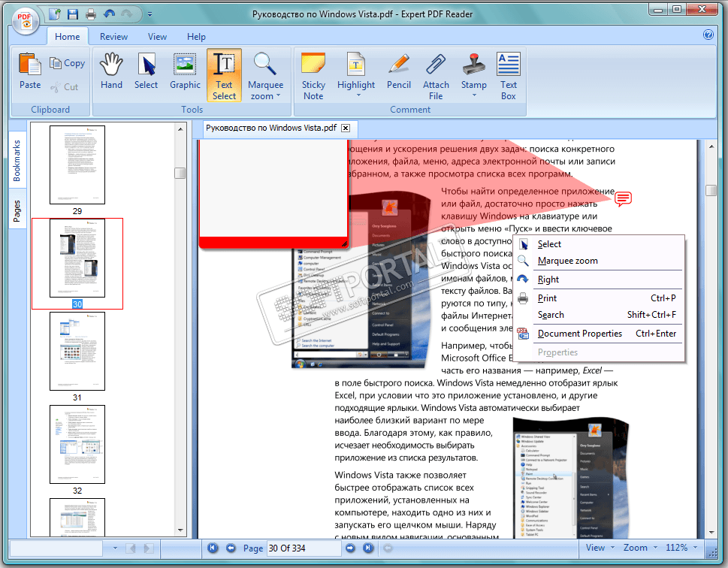Image resolution: width=728 pixels, height=568 pixels.
Task: Select the page 29 thumbnail
Action: coord(77,165)
